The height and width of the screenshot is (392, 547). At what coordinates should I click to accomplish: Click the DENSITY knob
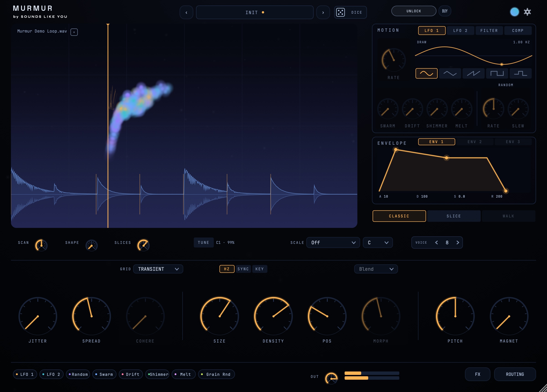point(273,316)
